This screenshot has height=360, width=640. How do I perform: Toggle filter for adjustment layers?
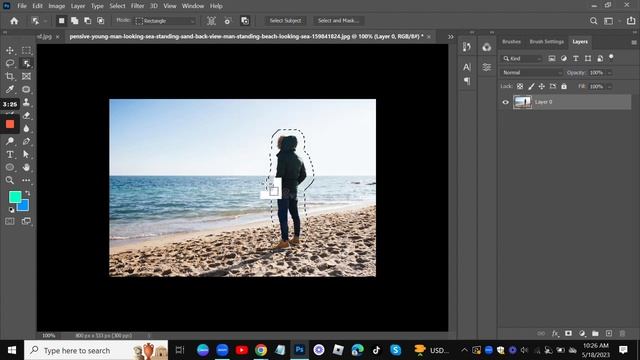[564, 59]
